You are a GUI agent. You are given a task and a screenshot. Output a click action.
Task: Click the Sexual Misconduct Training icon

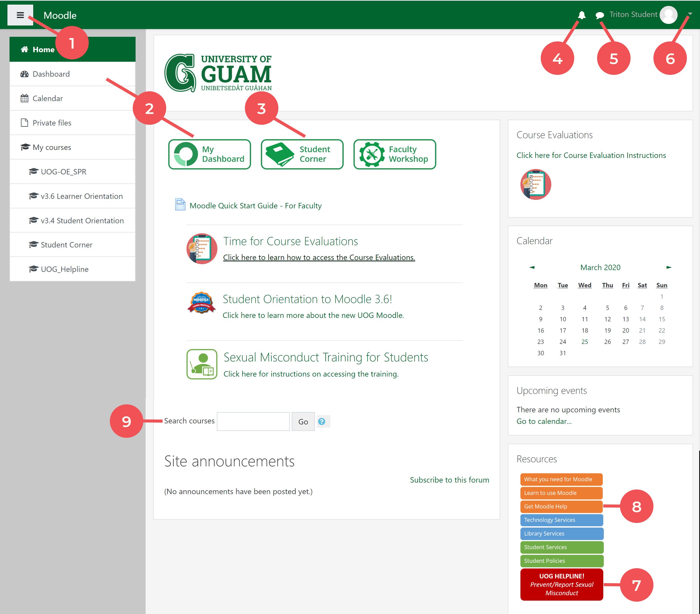point(202,364)
